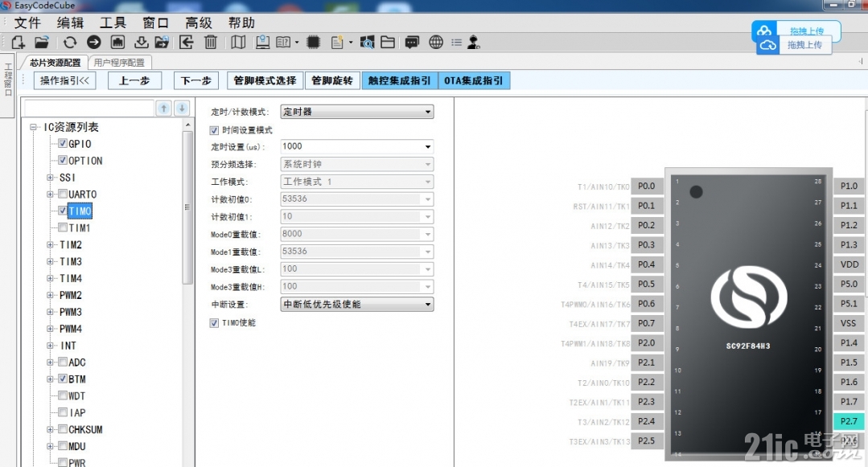Toggle the TIM0使能 checkbox
This screenshot has width=868, height=467.
point(214,322)
